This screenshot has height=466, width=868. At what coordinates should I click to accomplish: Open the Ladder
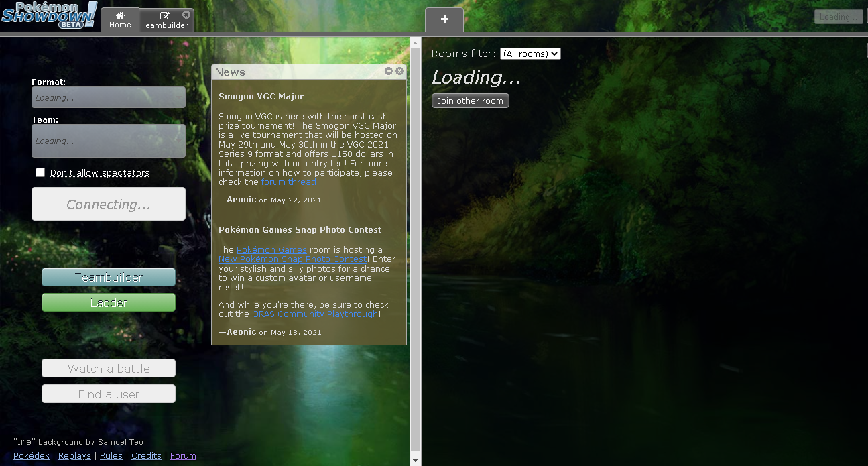coord(109,302)
